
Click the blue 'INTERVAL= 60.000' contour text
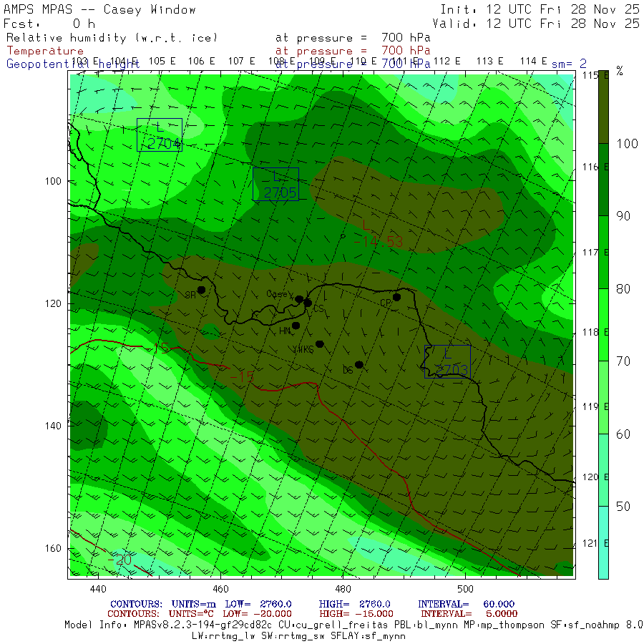pyautogui.click(x=466, y=604)
